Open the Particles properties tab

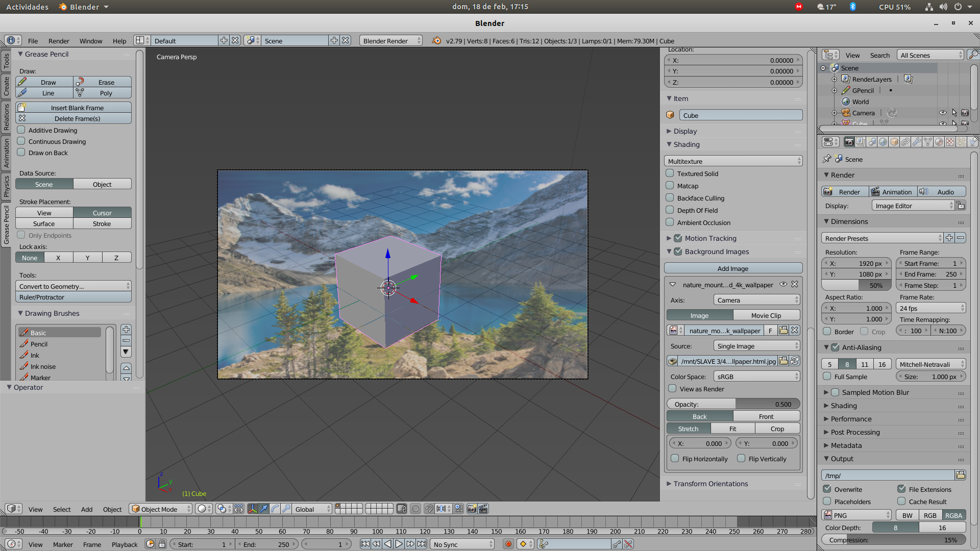962,142
